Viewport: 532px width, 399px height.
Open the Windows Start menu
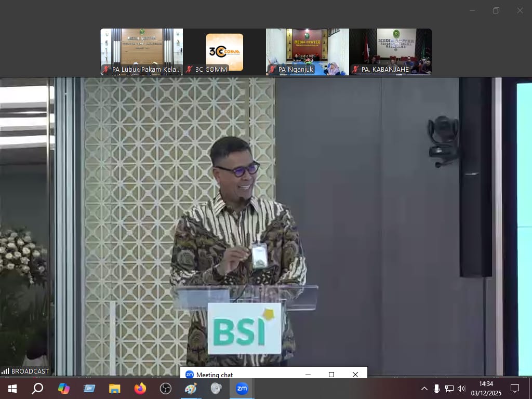tap(12, 389)
